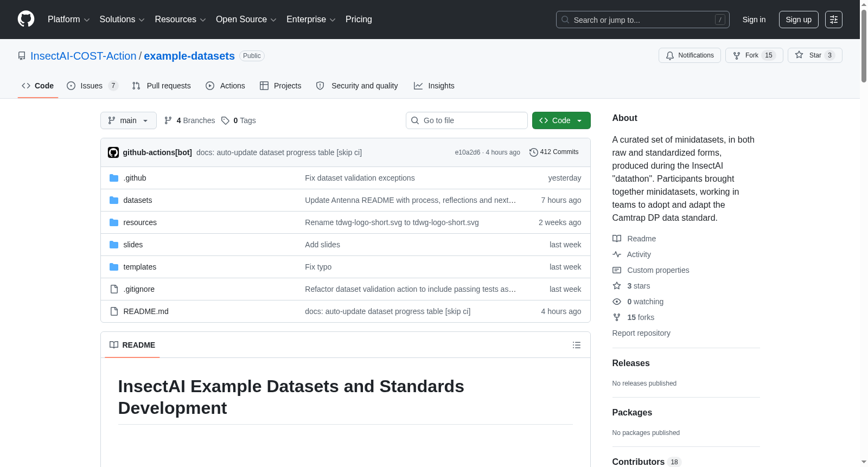Viewport: 868px width, 467px height.
Task: Click the Sign in link
Action: (x=754, y=20)
